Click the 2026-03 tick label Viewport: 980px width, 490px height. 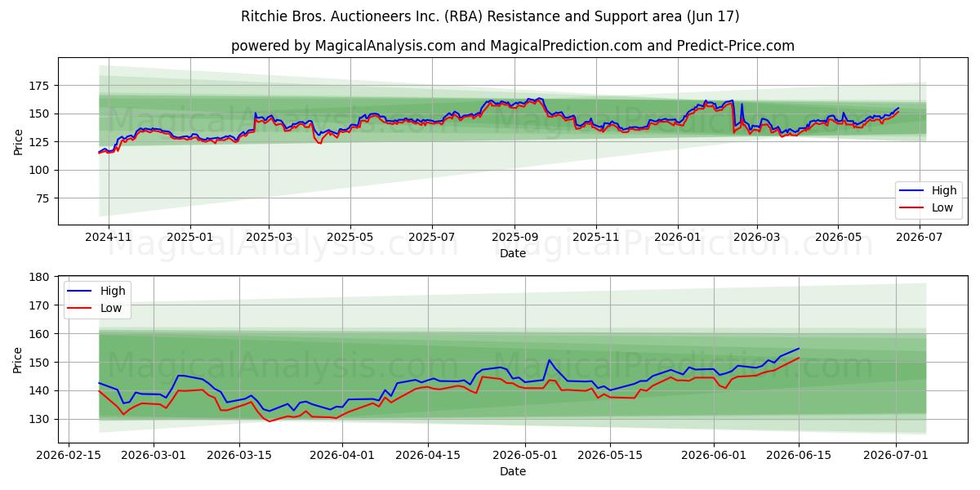[x=756, y=237]
